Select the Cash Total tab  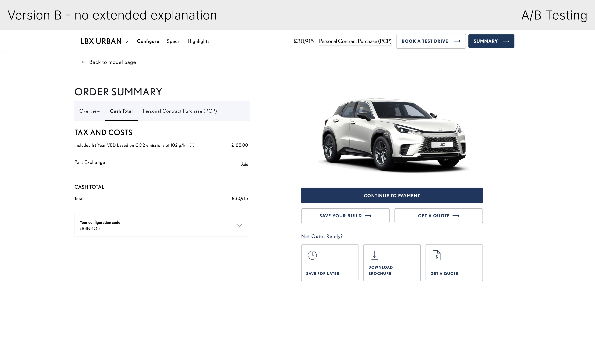point(121,111)
